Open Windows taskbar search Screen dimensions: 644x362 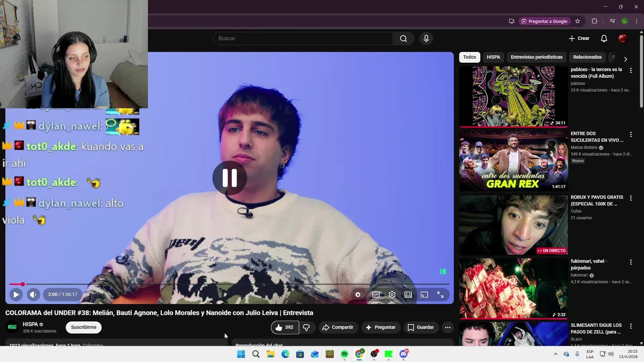256,354
